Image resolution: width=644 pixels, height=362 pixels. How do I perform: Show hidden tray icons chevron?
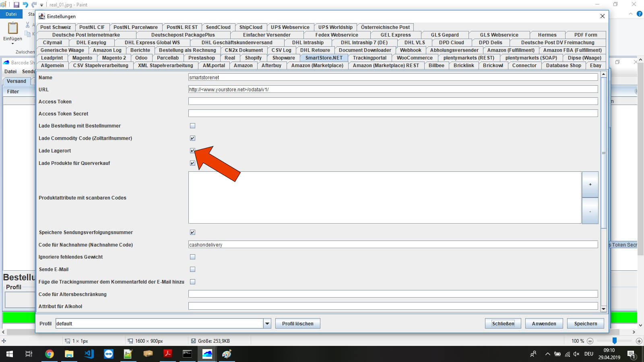click(547, 354)
